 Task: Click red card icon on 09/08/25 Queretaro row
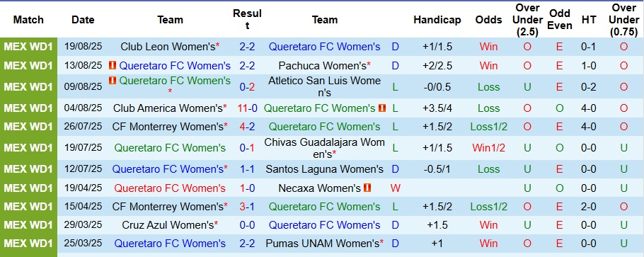point(113,81)
